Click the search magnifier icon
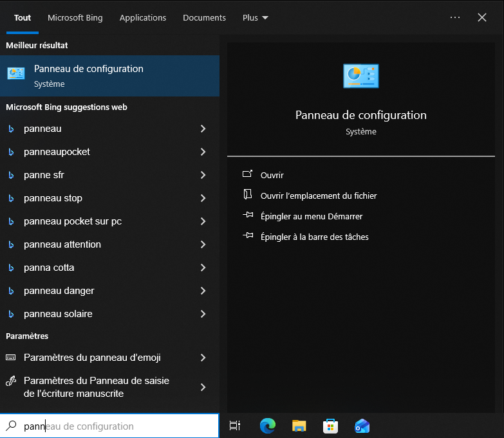This screenshot has width=504, height=438. (11, 426)
